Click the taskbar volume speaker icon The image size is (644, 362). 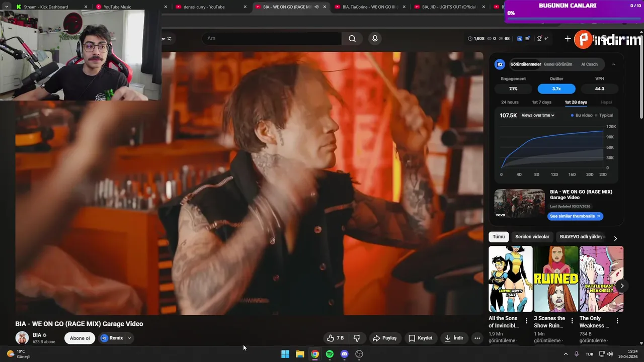coord(610,354)
